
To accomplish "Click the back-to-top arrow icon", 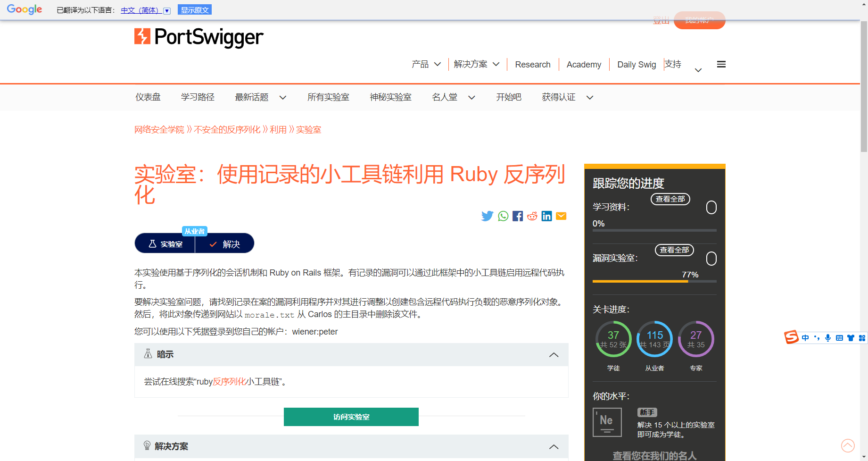I will pos(848,445).
